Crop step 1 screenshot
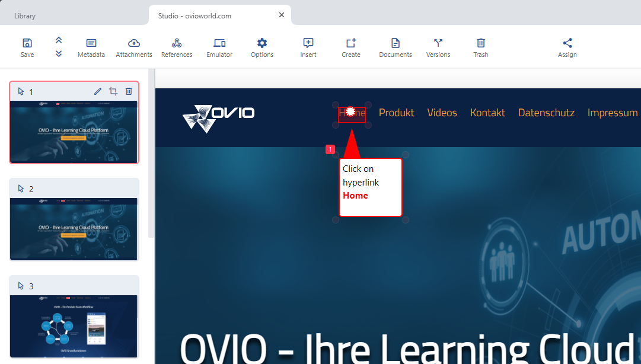641x364 pixels. (x=113, y=91)
